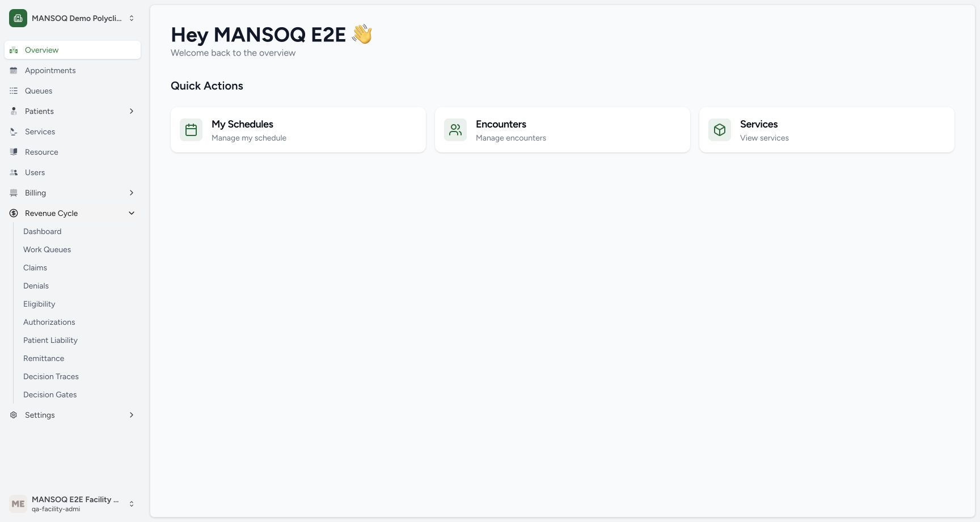The width and height of the screenshot is (980, 522).
Task: Open the user account menu arrows
Action: [x=132, y=504]
